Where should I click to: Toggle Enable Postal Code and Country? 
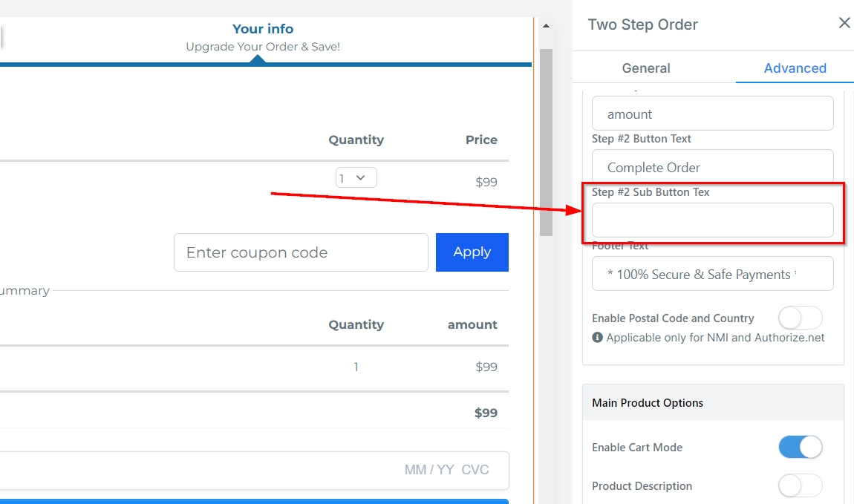(x=800, y=318)
